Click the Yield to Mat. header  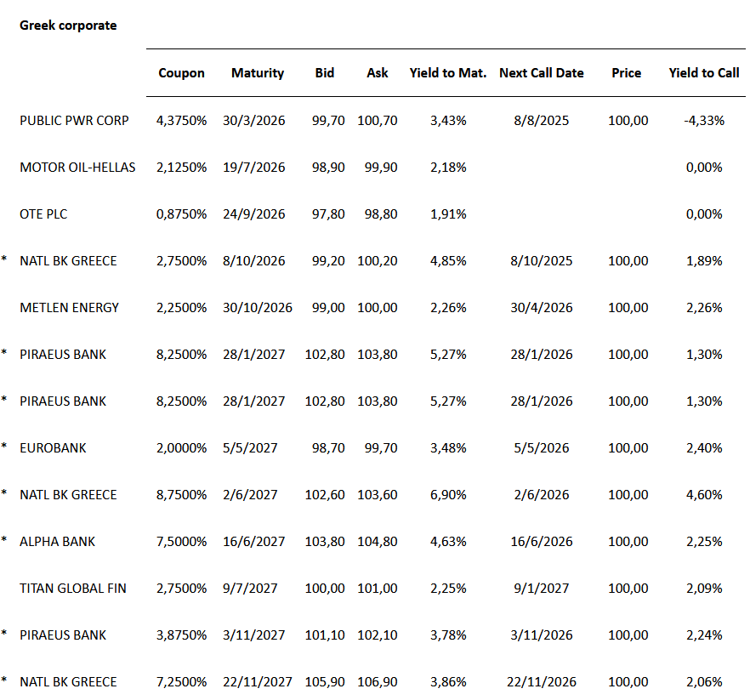coord(448,73)
